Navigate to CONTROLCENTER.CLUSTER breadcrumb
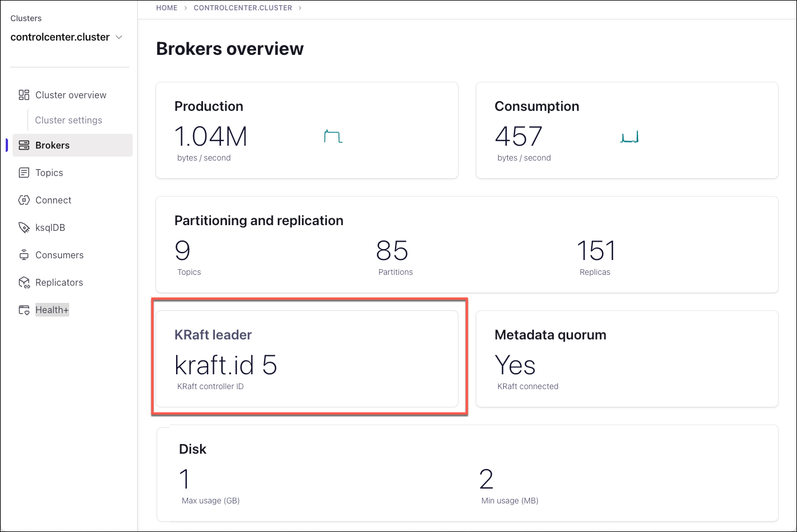The height and width of the screenshot is (532, 797). tap(243, 8)
